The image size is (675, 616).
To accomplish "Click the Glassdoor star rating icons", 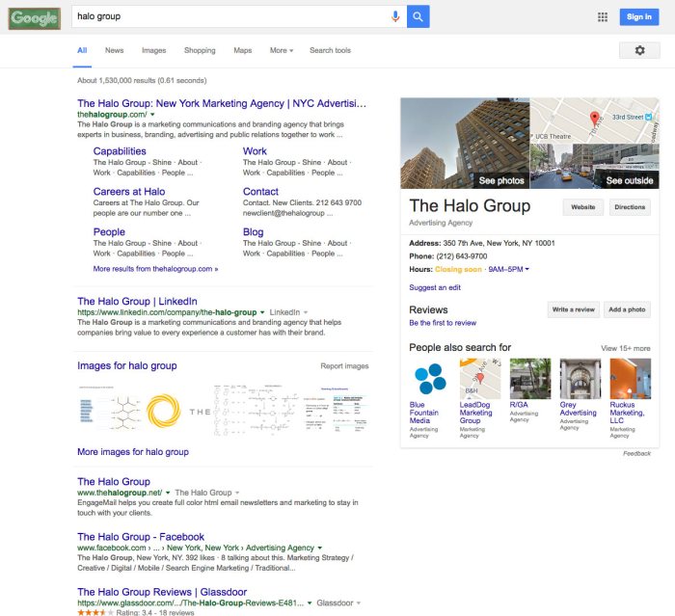I will [x=95, y=612].
